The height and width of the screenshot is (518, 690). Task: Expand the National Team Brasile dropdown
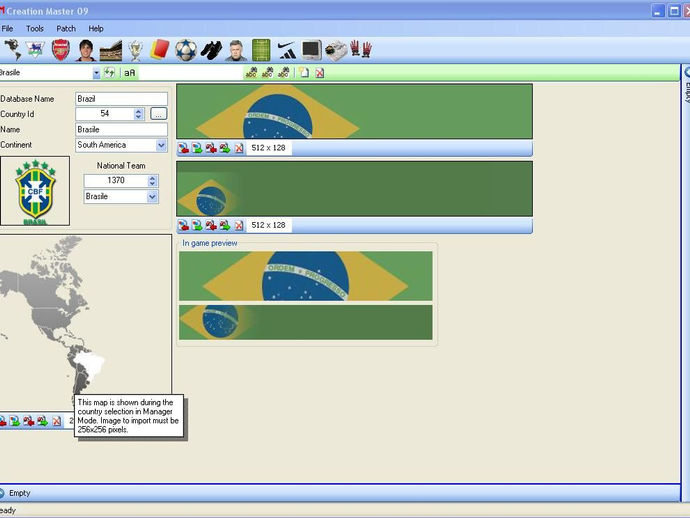(x=152, y=197)
